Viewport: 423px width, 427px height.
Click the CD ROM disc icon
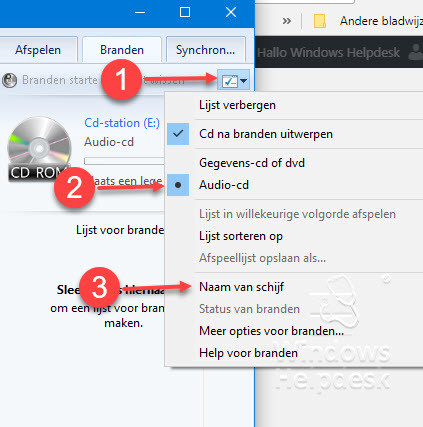(x=39, y=149)
